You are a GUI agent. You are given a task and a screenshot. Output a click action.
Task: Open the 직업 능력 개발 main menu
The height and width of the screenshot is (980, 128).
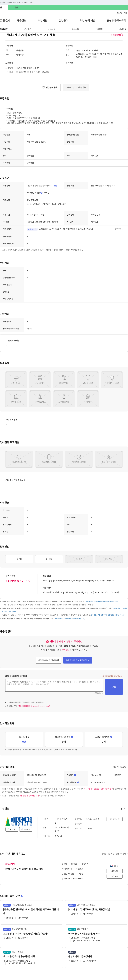[x=87, y=21]
